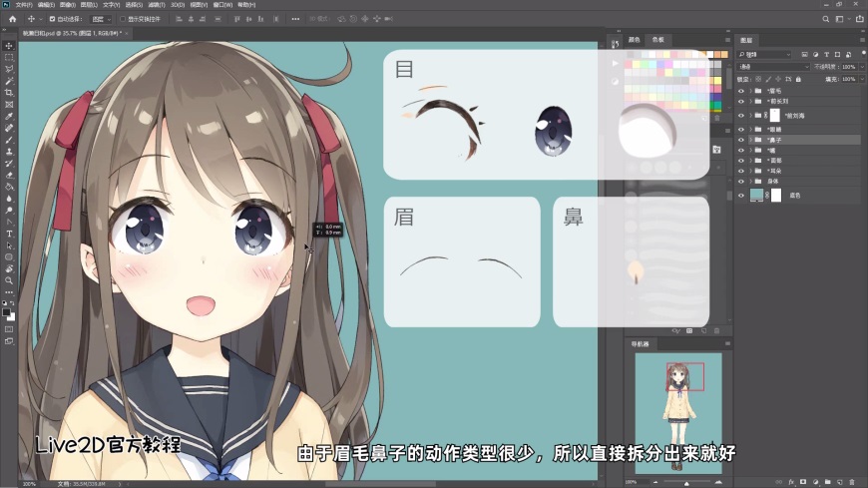Expand the 身体 layer group
The height and width of the screenshot is (488, 868).
pyautogui.click(x=750, y=182)
